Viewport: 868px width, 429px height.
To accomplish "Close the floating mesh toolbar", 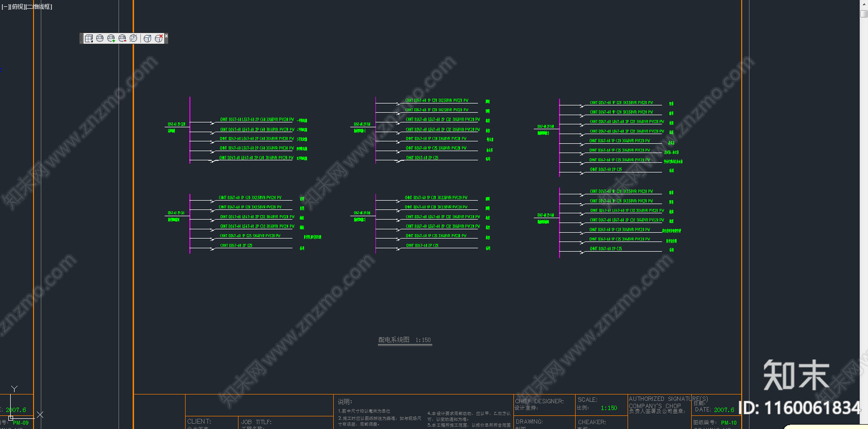I will (x=166, y=36).
